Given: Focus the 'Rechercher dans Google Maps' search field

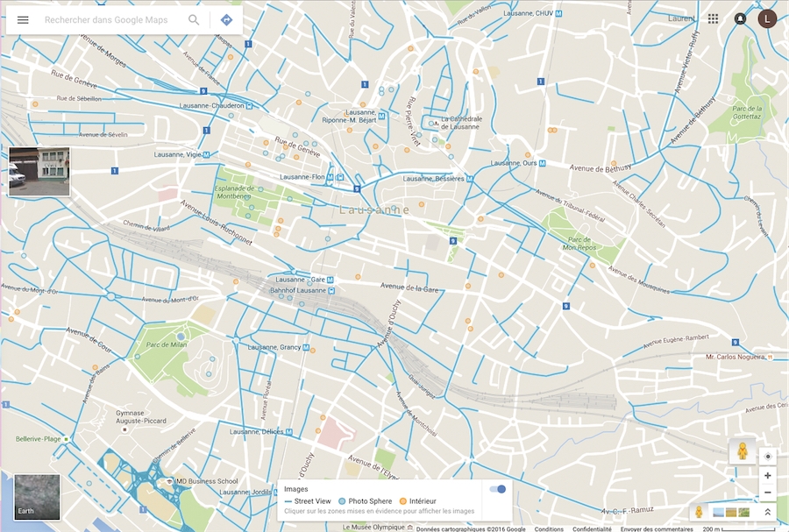Looking at the screenshot, I should (106, 20).
